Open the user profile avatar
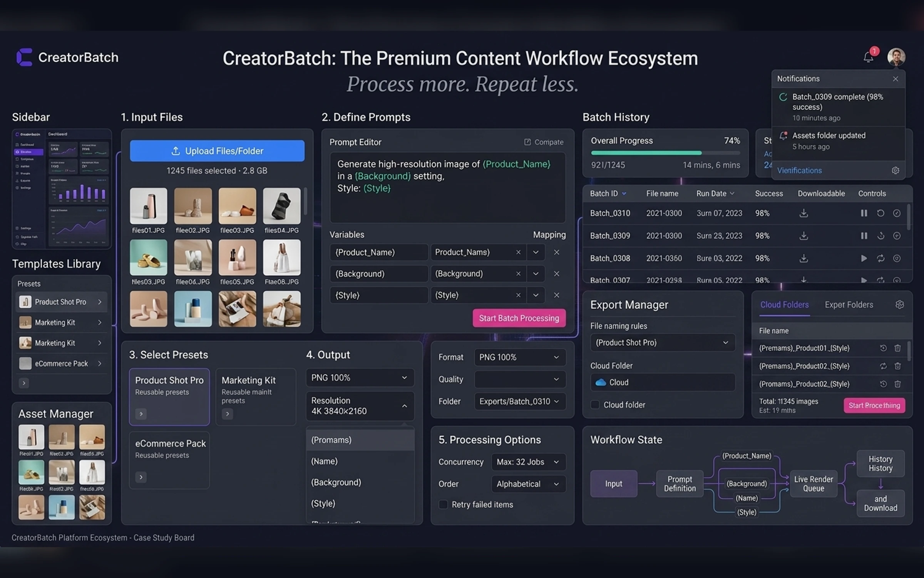 (896, 57)
